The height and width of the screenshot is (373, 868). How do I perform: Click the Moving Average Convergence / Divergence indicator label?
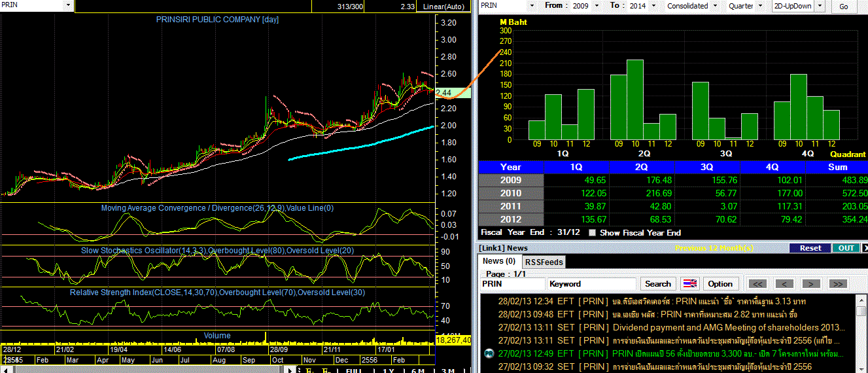point(217,208)
